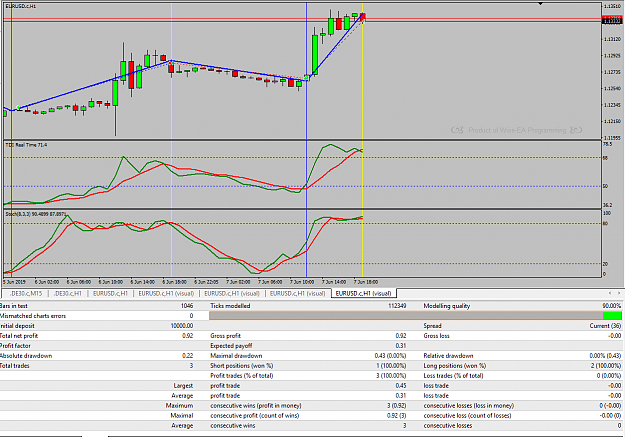Click the 'Initial deposit' label
Image resolution: width=625 pixels, height=437 pixels.
click(17, 326)
